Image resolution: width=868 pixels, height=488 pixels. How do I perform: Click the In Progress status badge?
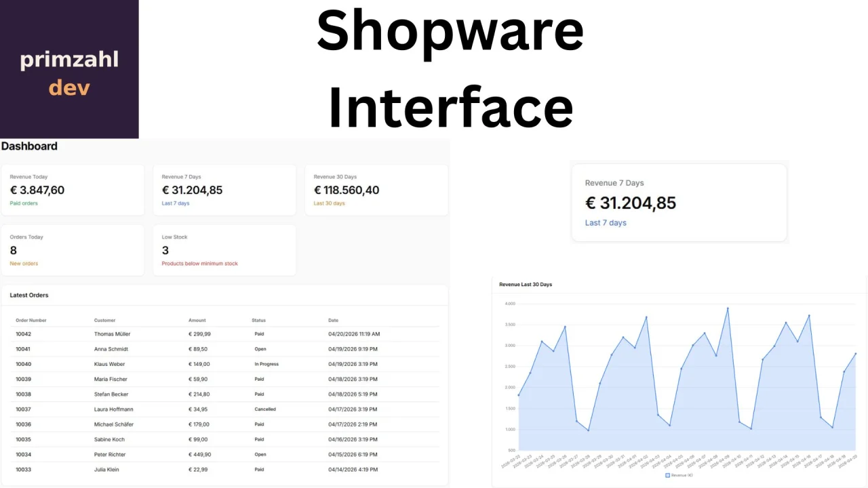click(x=267, y=364)
